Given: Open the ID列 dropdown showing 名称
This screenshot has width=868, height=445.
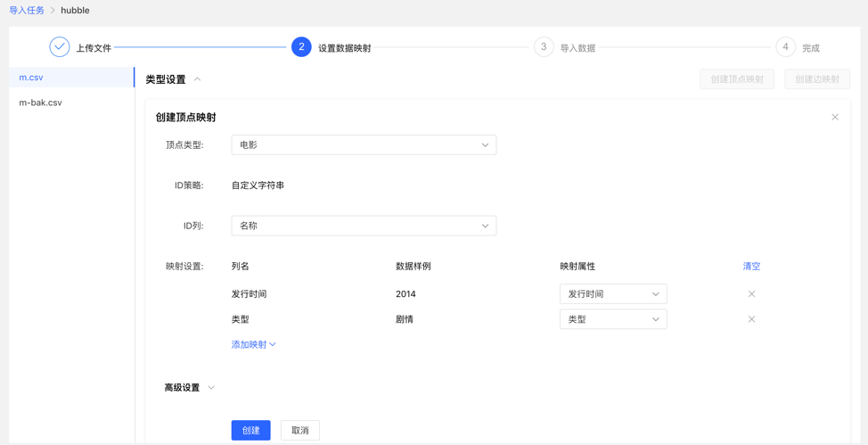Looking at the screenshot, I should click(364, 226).
